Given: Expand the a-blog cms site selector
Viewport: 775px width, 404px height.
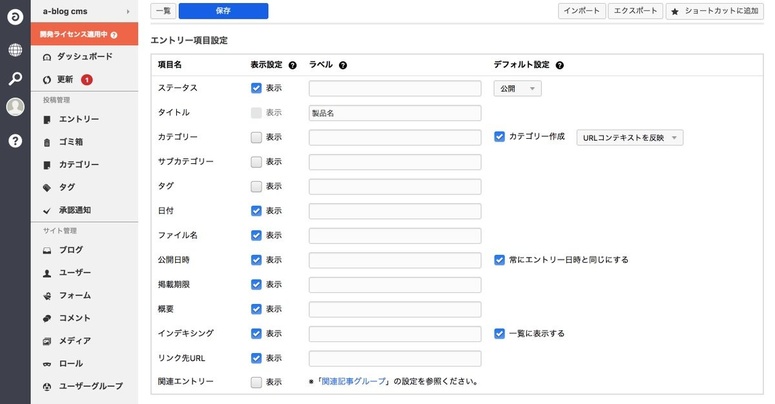Looking at the screenshot, I should pos(86,11).
